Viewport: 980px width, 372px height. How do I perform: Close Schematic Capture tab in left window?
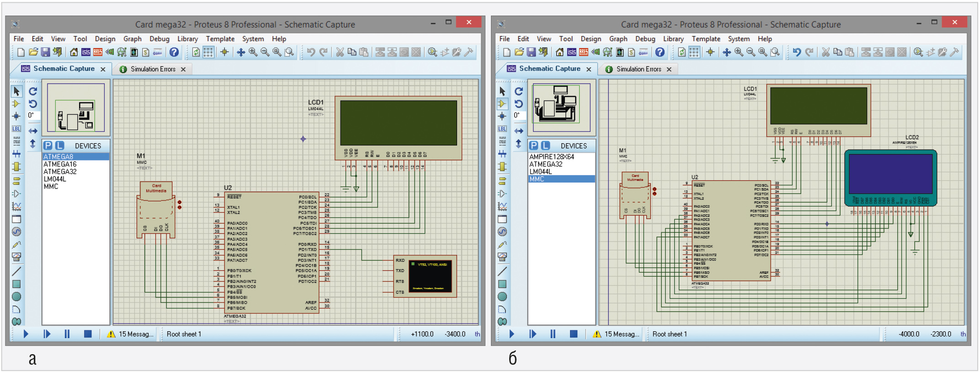tap(103, 69)
